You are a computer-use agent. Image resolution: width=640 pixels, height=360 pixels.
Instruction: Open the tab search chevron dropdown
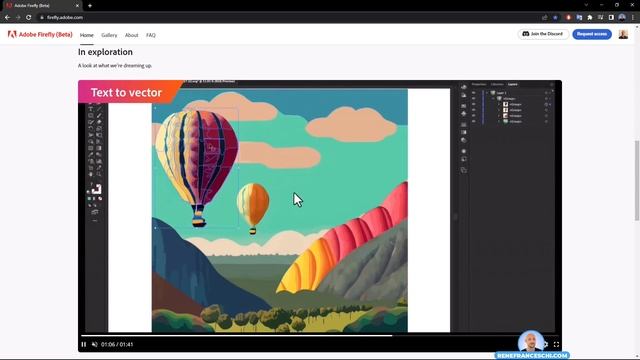[x=586, y=5]
